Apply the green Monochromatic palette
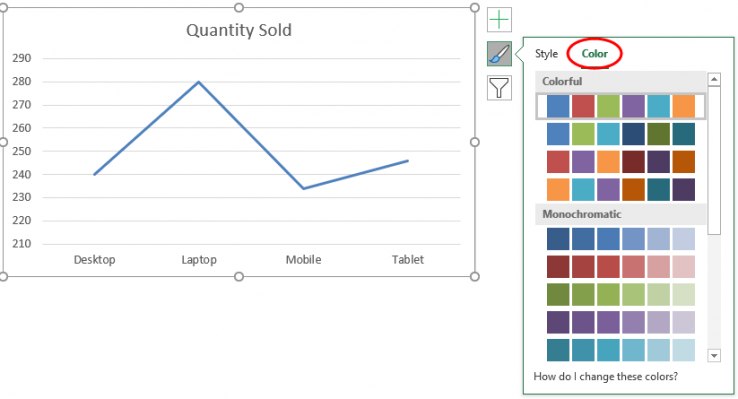 coord(620,295)
